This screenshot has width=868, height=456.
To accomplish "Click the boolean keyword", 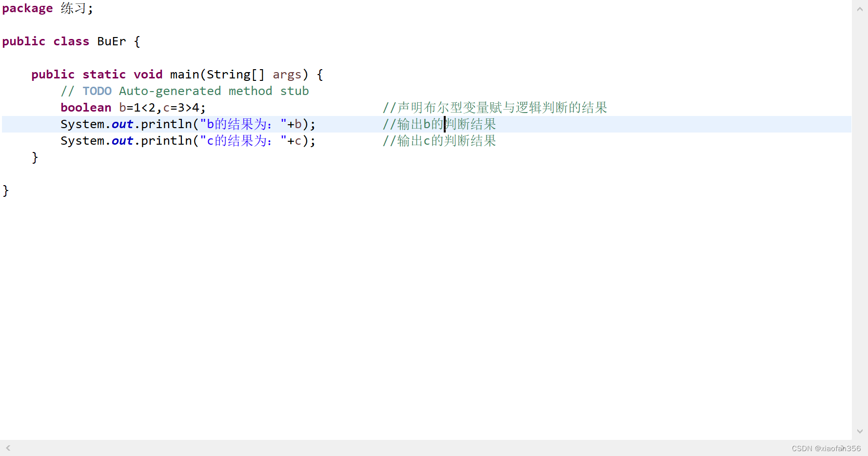I will pyautogui.click(x=86, y=107).
